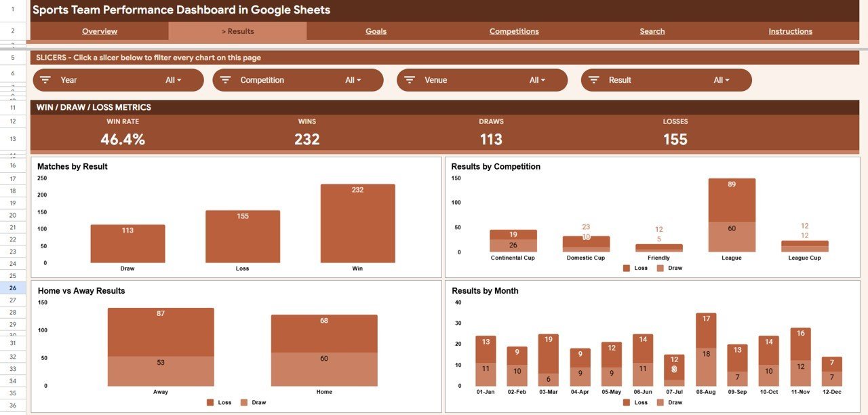The image size is (868, 415).
Task: Click the Results by Competition chart title
Action: point(496,167)
